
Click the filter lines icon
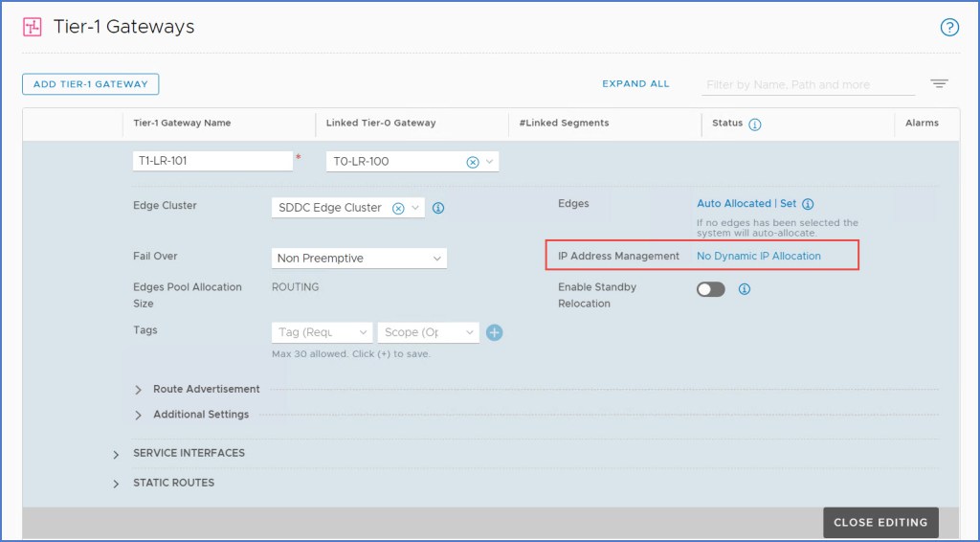pos(939,84)
